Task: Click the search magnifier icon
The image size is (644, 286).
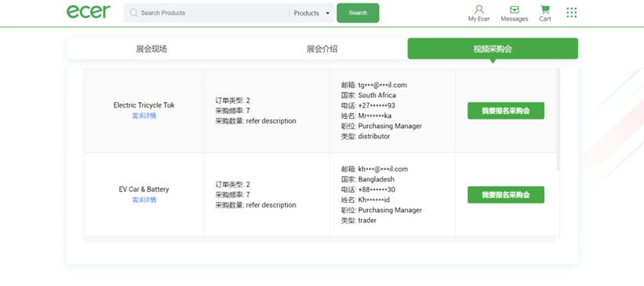Action: tap(133, 13)
